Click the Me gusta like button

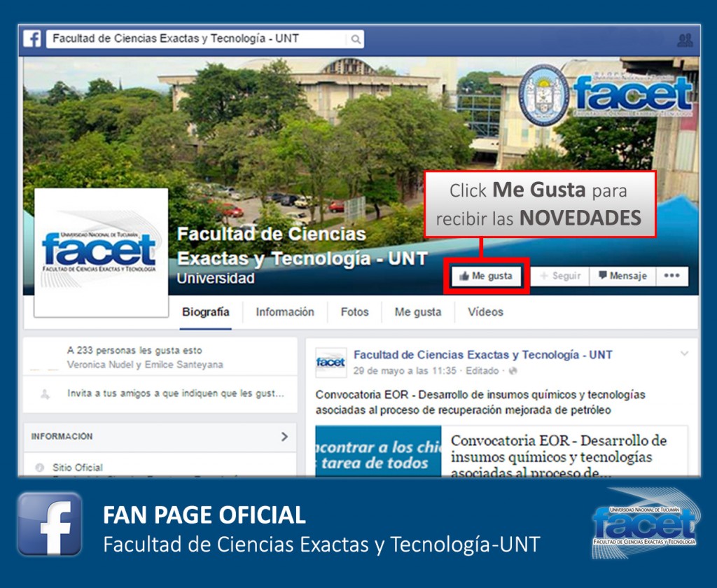(486, 276)
